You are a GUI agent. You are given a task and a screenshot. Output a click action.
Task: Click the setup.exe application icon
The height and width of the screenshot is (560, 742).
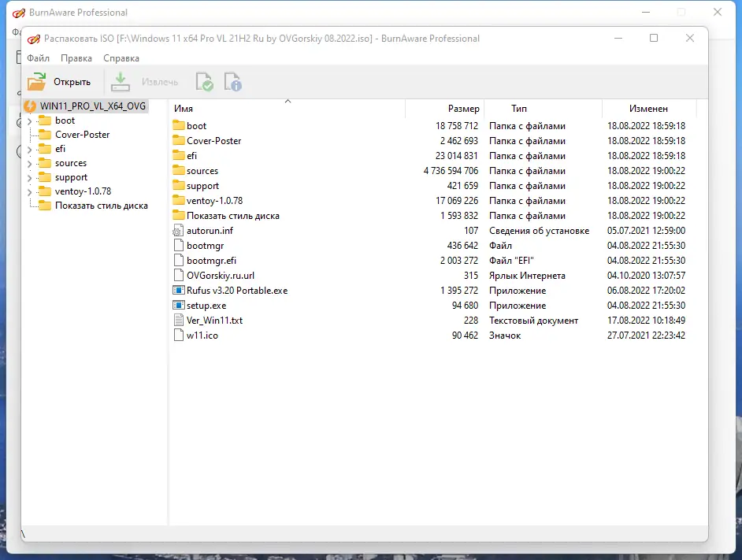tap(178, 306)
